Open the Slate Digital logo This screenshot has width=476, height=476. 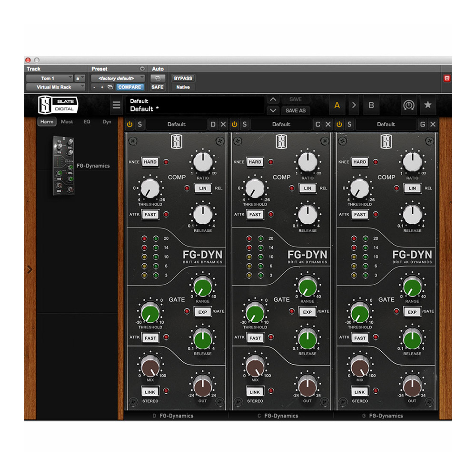click(58, 105)
